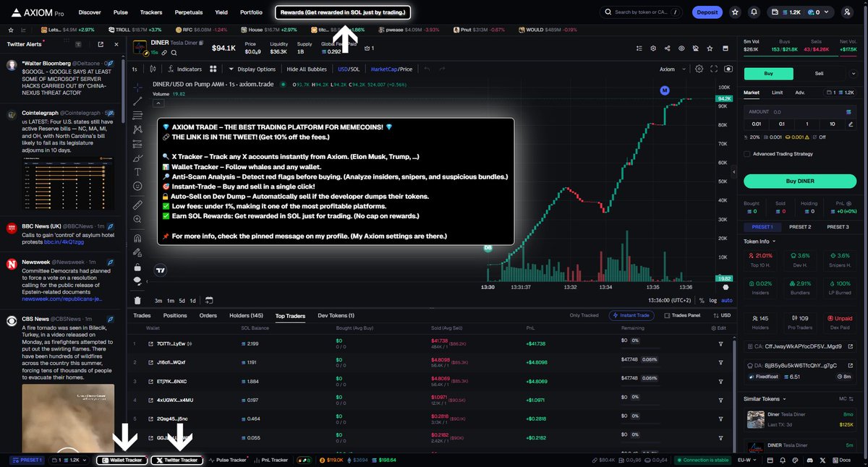Open the Indicators menu
Image resolution: width=868 pixels, height=467 pixels.
184,69
